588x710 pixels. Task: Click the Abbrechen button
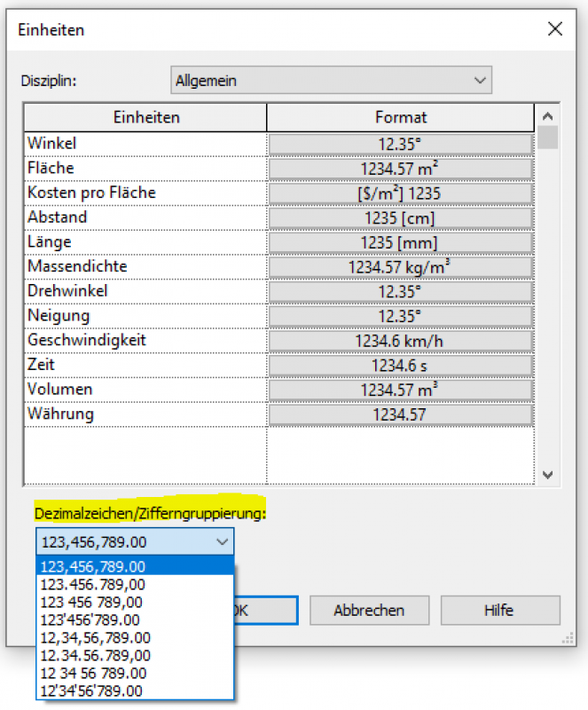(x=369, y=611)
